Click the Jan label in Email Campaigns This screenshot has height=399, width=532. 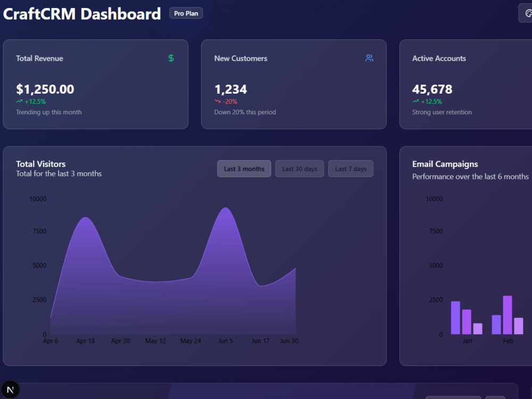(467, 340)
